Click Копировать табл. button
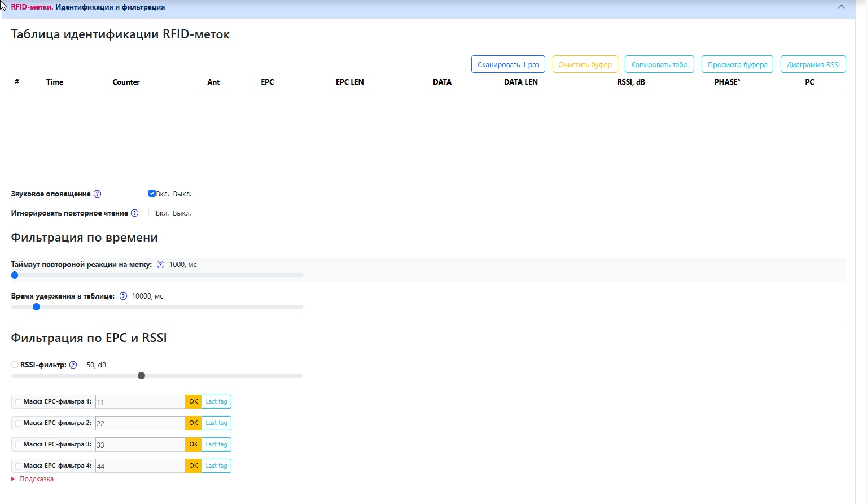The width and height of the screenshot is (867, 504). point(659,64)
